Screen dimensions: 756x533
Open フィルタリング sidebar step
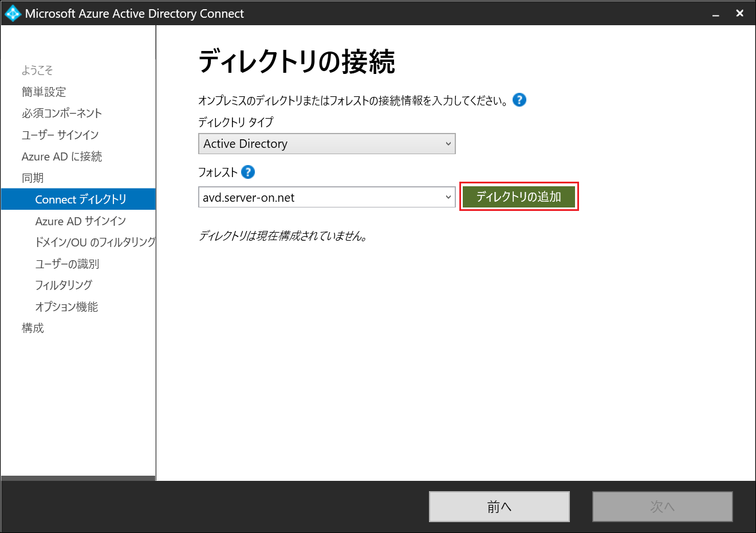(64, 285)
